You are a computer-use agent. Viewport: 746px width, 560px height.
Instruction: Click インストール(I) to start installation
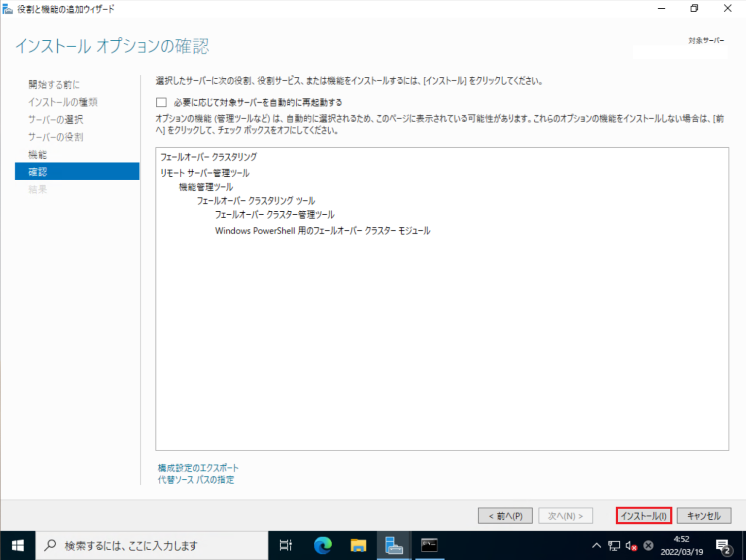[644, 516]
